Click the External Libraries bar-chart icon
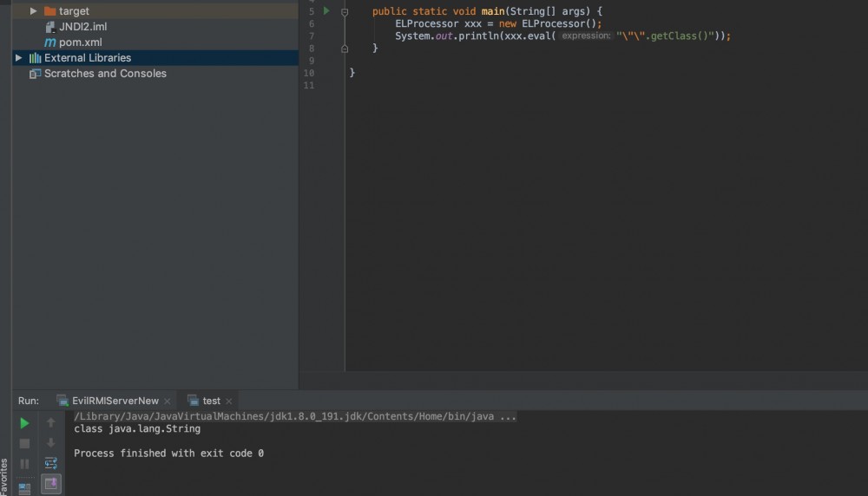 35,57
